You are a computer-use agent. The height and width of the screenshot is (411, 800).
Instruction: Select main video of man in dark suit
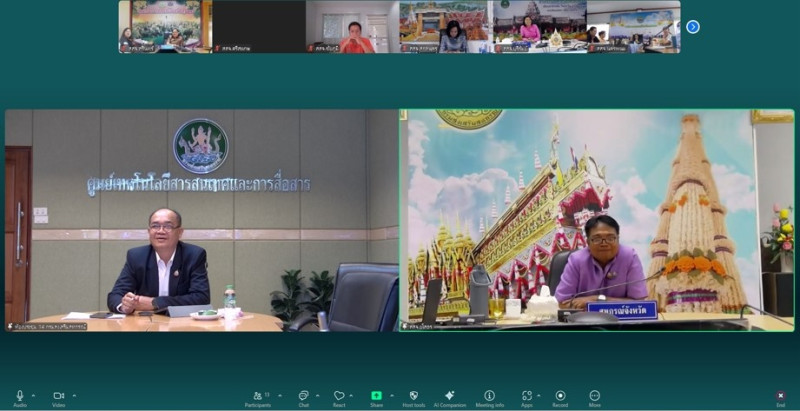202,220
